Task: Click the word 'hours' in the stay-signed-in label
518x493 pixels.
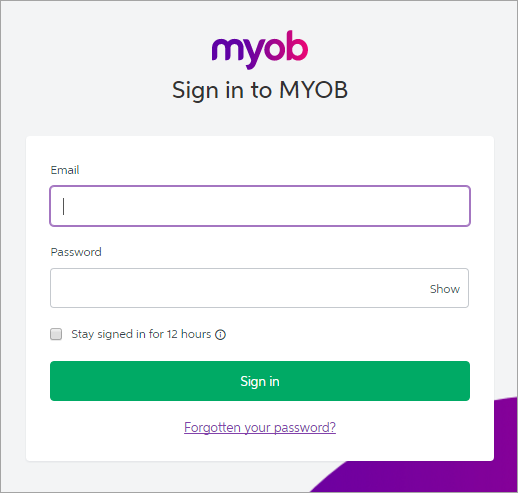Action: pos(196,334)
